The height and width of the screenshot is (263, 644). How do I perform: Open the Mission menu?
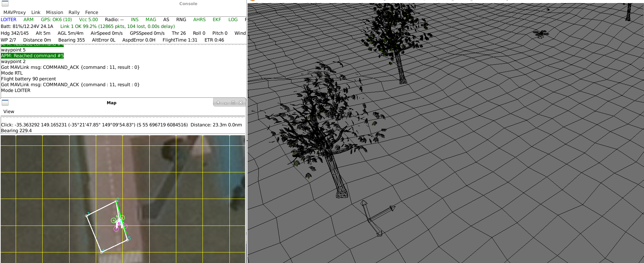[55, 12]
